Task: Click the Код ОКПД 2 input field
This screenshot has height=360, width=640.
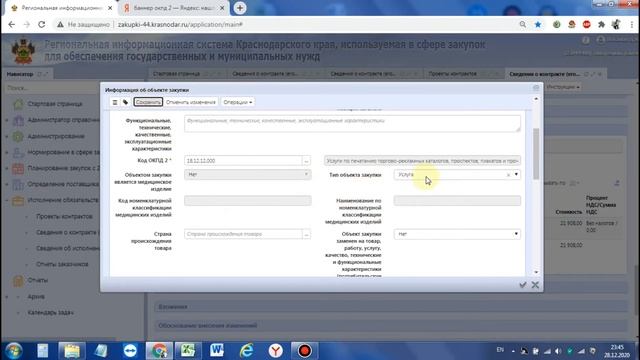Action: click(243, 161)
